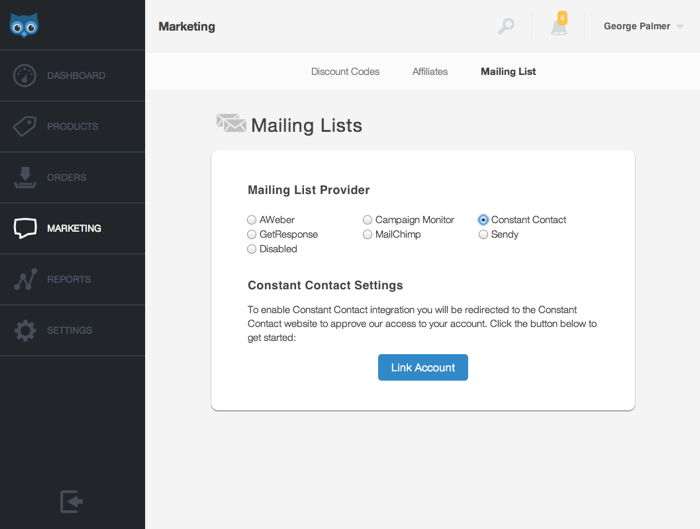
Task: Click the Orders download tray icon
Action: pos(25,178)
